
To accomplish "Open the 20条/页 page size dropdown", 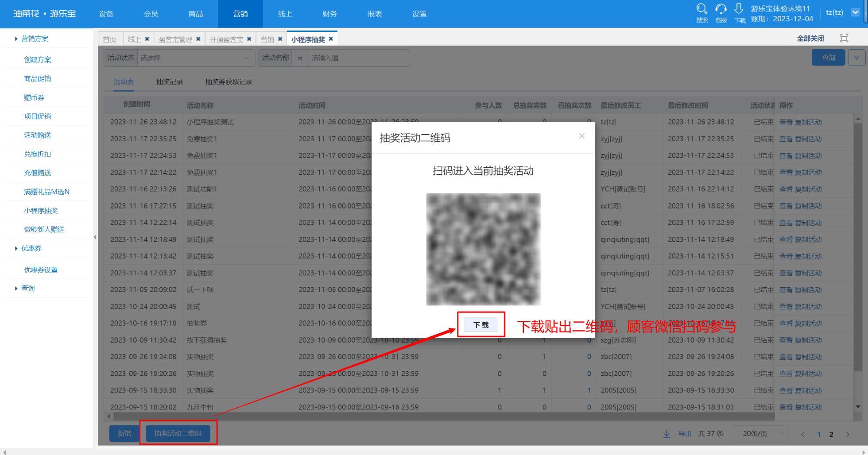I will click(759, 434).
